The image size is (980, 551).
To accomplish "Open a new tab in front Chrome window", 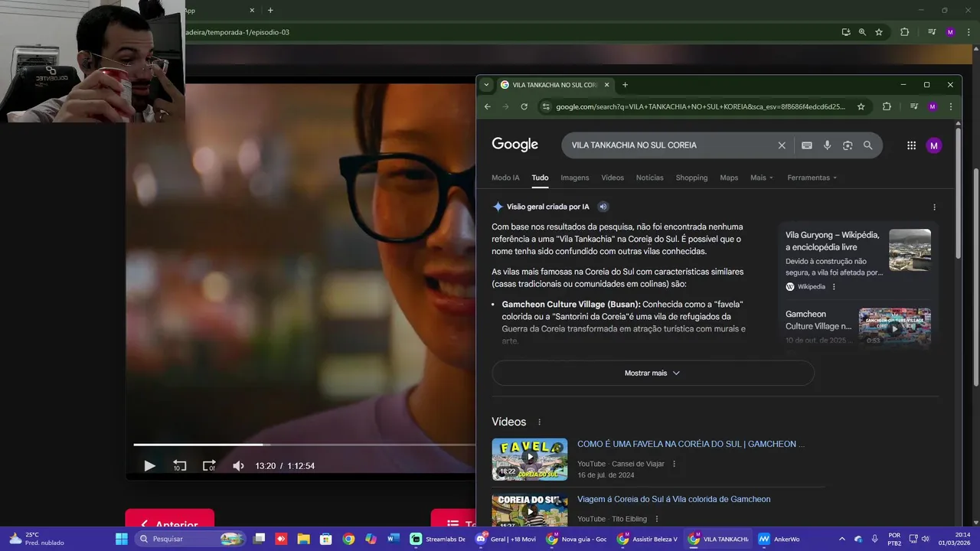I will (625, 85).
